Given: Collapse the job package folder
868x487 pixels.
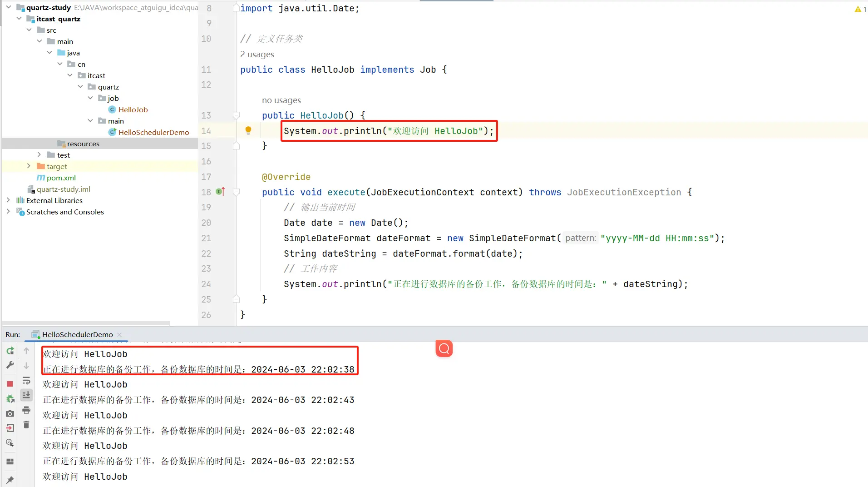Looking at the screenshot, I should [x=90, y=98].
